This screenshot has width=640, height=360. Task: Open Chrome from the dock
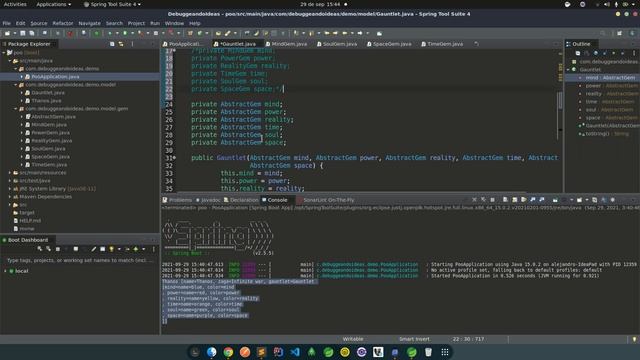coord(228,352)
